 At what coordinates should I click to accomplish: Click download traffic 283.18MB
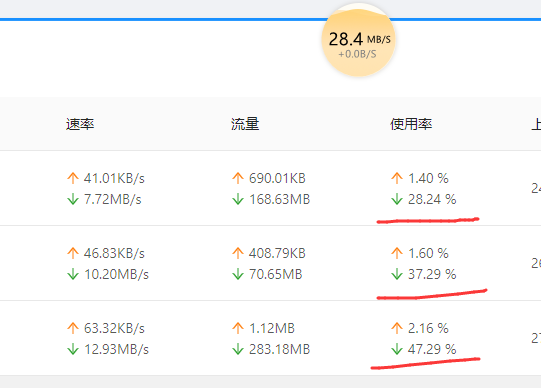(x=279, y=349)
